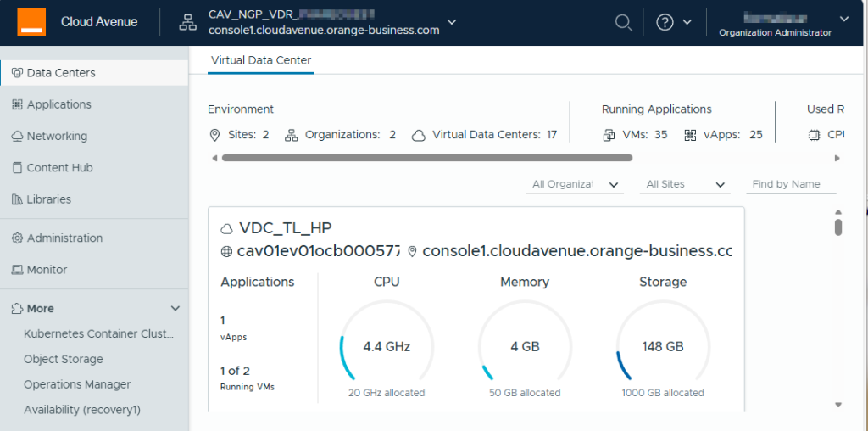This screenshot has width=868, height=431.
Task: Click the Applications grid icon in sidebar
Action: (x=17, y=104)
